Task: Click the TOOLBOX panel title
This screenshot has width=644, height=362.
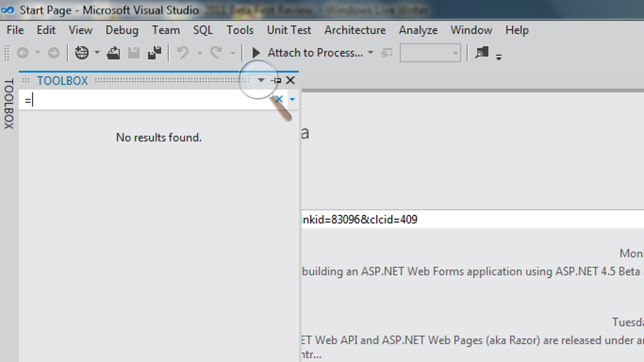Action: [62, 80]
